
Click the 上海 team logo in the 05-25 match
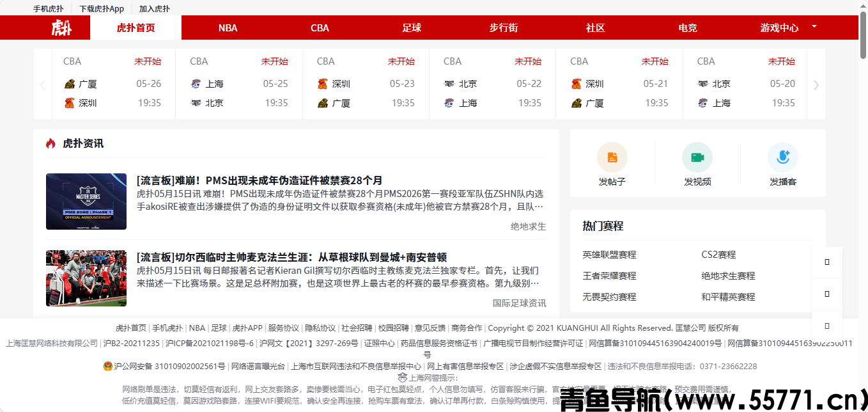click(x=196, y=84)
